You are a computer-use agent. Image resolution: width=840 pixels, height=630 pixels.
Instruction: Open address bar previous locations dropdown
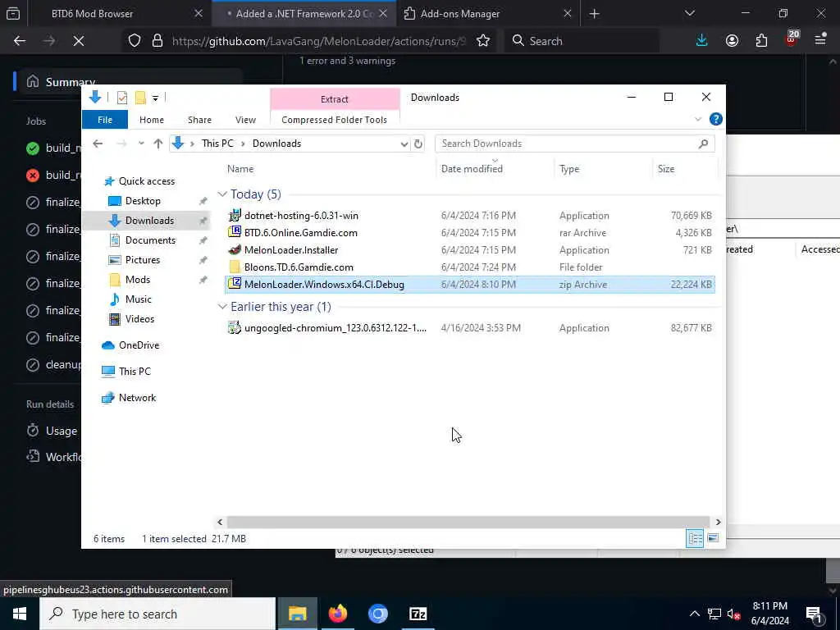404,144
